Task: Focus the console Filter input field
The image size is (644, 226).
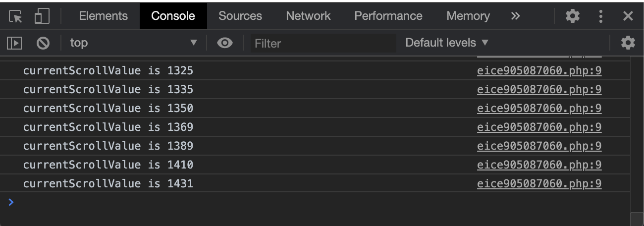Action: pos(323,43)
